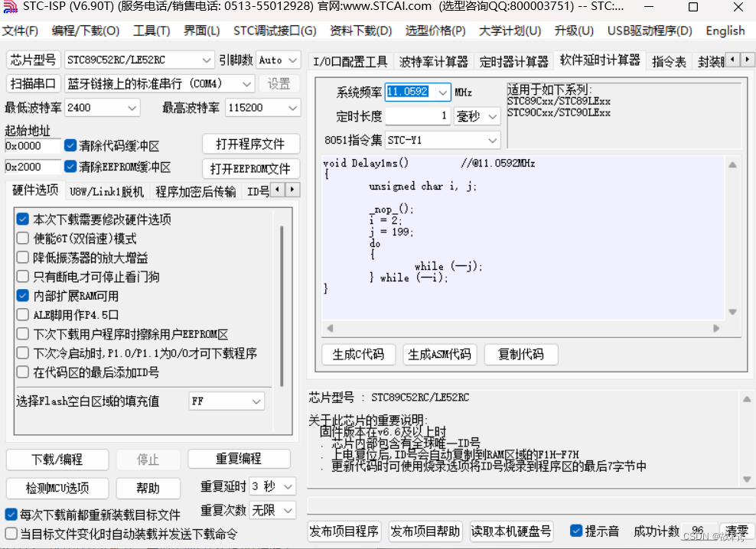756x549 pixels.
Task: Enable ALE脚用作P4.5口 checkbox
Action: (x=23, y=315)
